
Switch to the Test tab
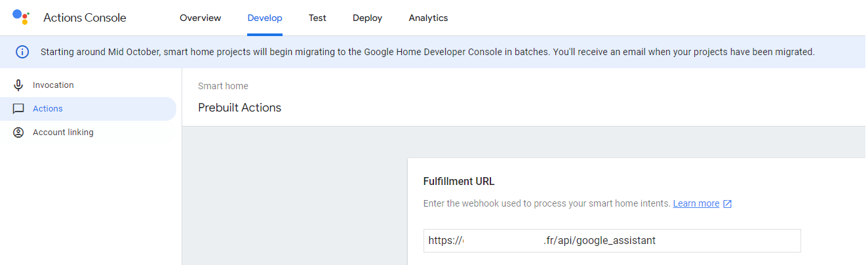point(317,18)
